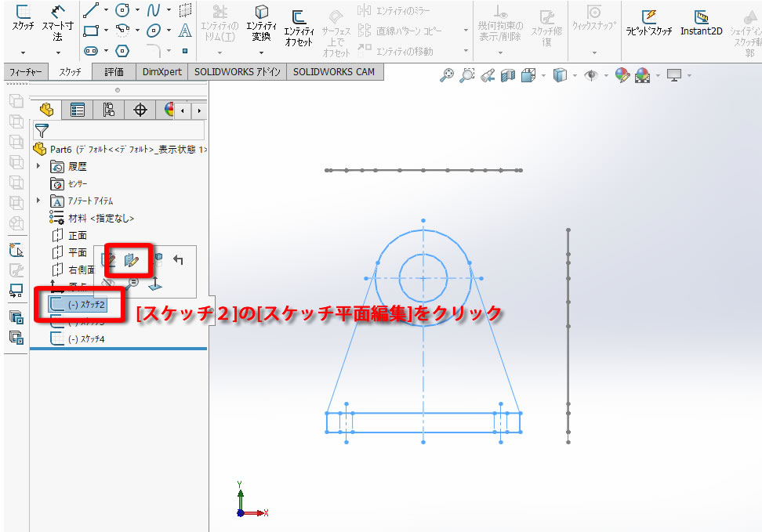
Task: Select the Line sketch tool
Action: click(91, 10)
